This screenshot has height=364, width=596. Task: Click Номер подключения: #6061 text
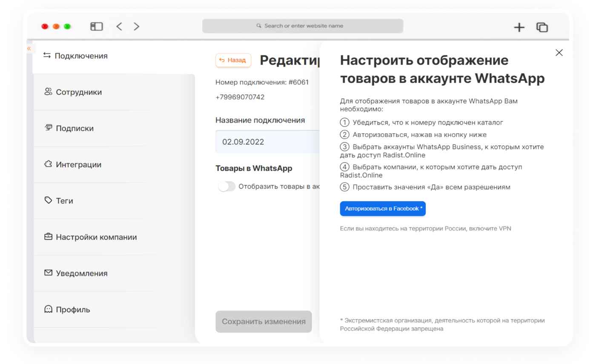click(262, 82)
